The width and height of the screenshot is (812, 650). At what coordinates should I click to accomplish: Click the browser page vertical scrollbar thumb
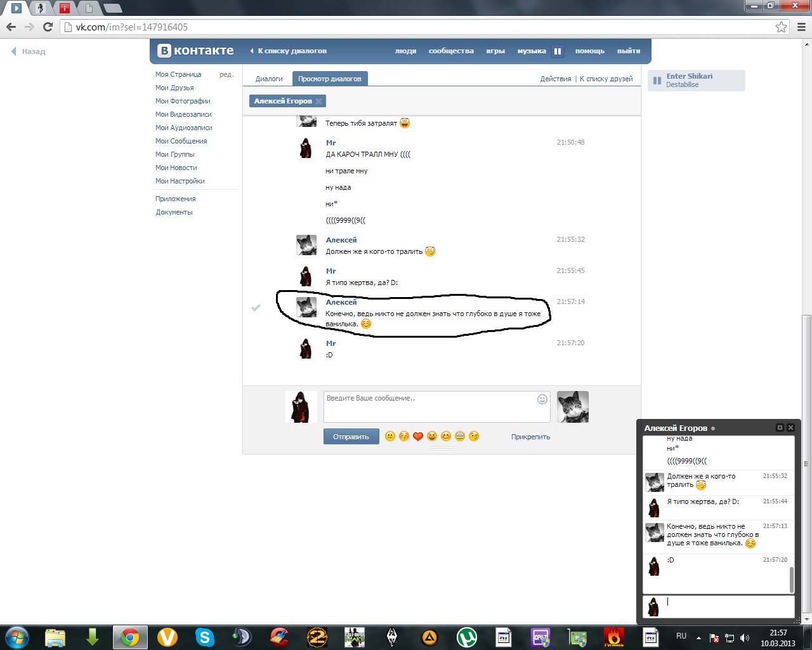[x=806, y=464]
